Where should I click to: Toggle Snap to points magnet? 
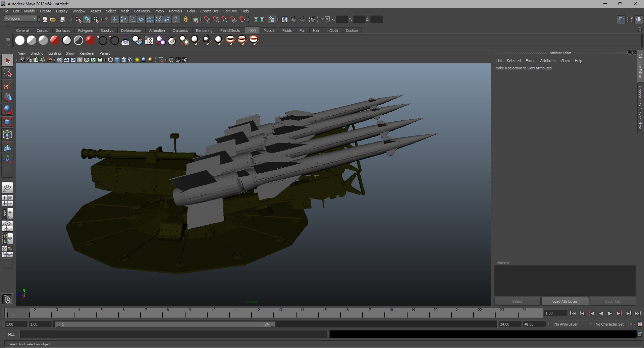(x=224, y=20)
